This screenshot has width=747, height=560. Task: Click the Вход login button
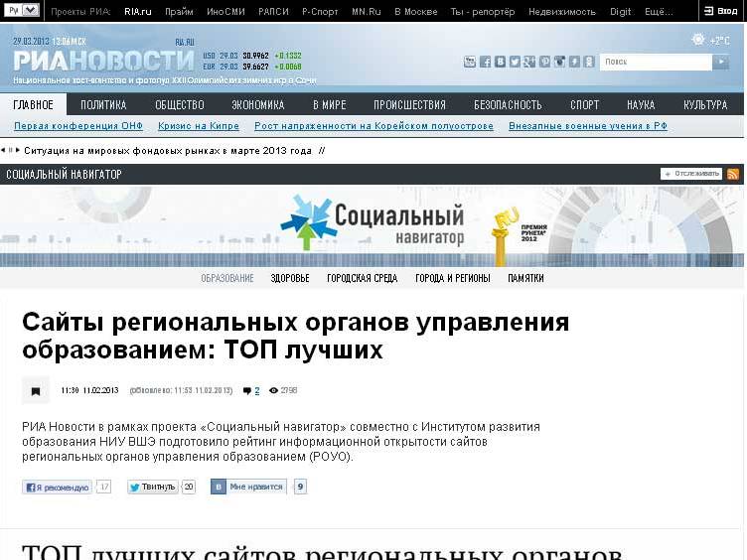[721, 11]
